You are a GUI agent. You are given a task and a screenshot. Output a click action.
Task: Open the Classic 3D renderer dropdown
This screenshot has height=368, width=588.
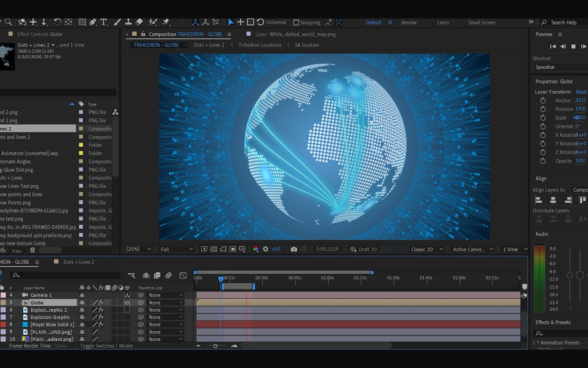click(x=427, y=249)
